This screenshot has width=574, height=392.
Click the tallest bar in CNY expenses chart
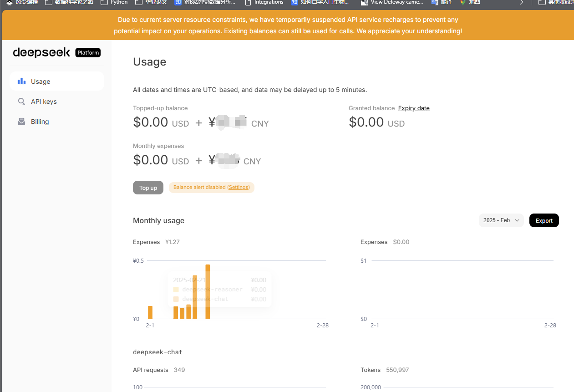(x=208, y=291)
